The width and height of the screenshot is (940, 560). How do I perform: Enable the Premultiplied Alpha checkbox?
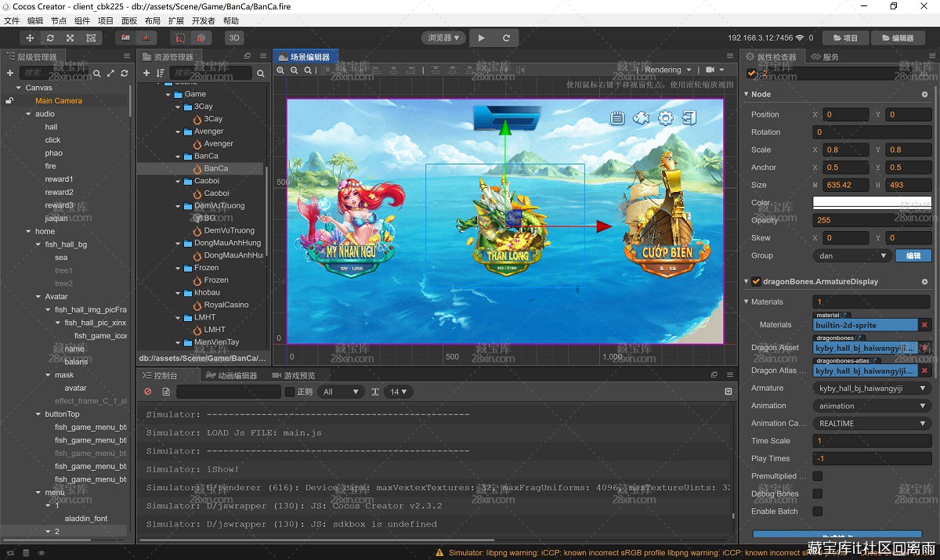[818, 476]
